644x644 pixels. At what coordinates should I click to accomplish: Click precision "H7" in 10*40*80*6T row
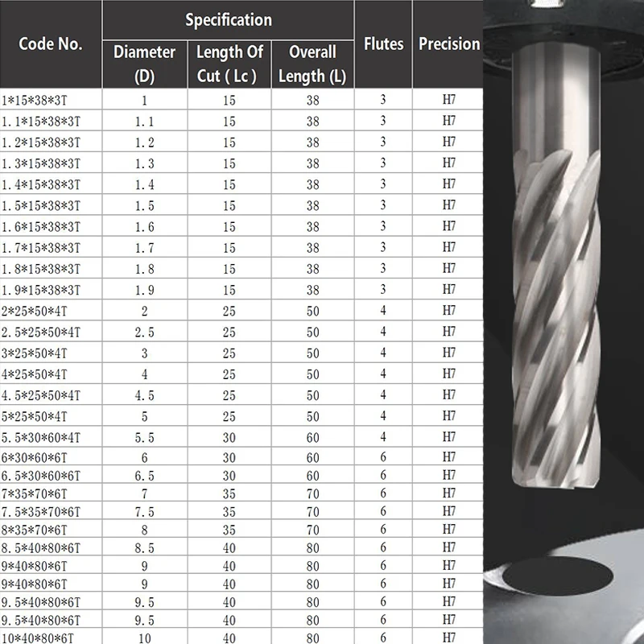[449, 638]
